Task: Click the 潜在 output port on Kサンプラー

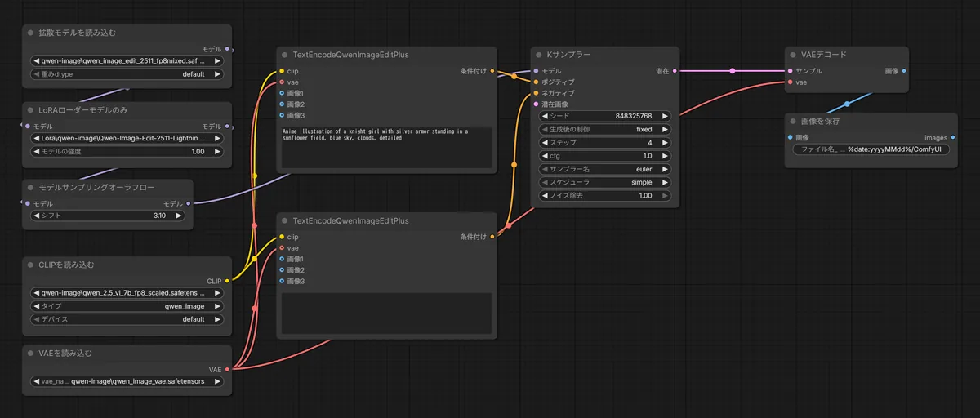Action: 674,71
